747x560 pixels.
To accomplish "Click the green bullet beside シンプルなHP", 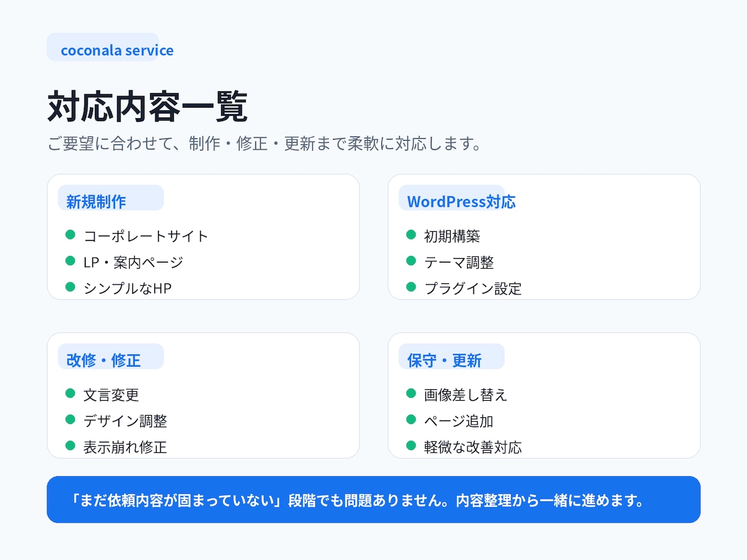I will [x=70, y=286].
